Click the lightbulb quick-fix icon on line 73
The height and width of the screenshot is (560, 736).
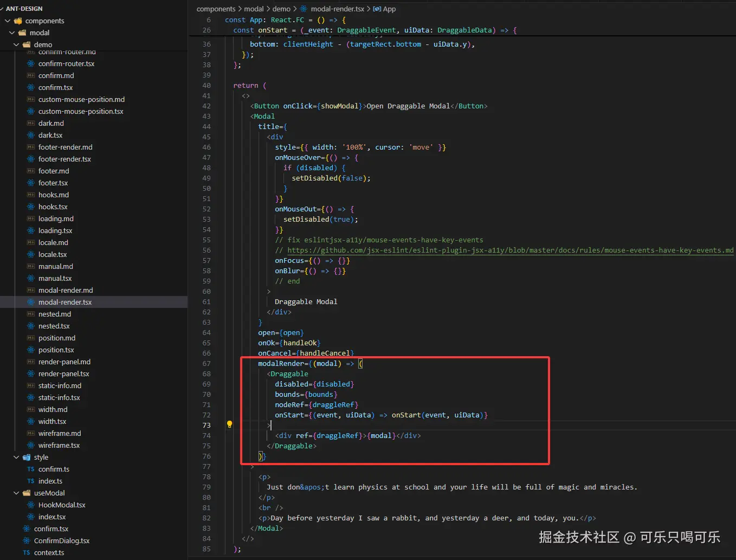229,424
